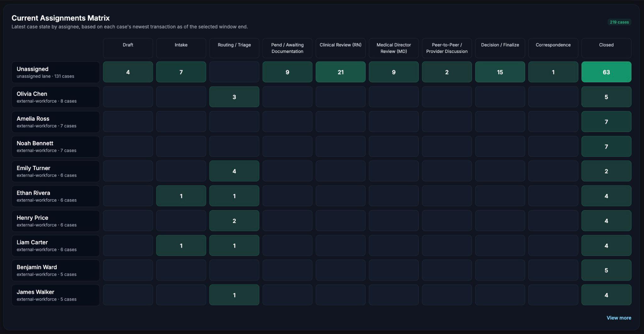Open the Olivia Chen row label
The height and width of the screenshot is (334, 644).
[x=56, y=97]
